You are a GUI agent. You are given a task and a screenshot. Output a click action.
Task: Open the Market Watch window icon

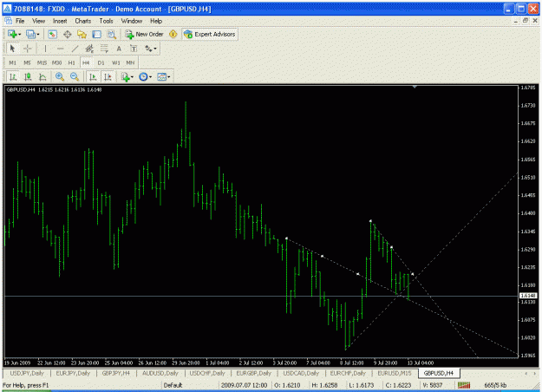coord(53,34)
